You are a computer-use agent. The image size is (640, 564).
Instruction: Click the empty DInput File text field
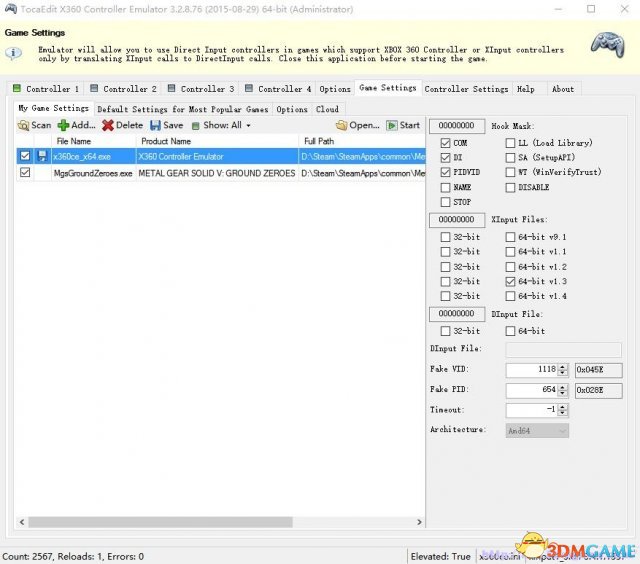tap(563, 349)
